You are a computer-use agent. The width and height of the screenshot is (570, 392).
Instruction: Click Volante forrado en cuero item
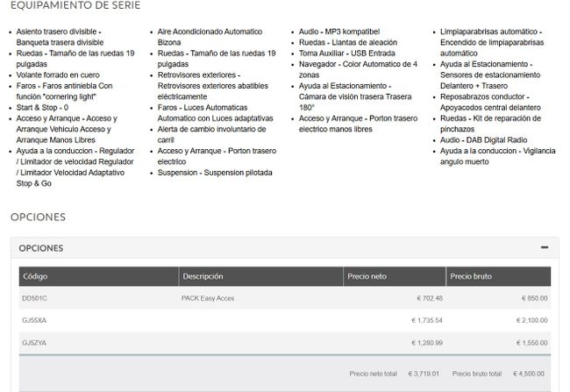[58, 75]
